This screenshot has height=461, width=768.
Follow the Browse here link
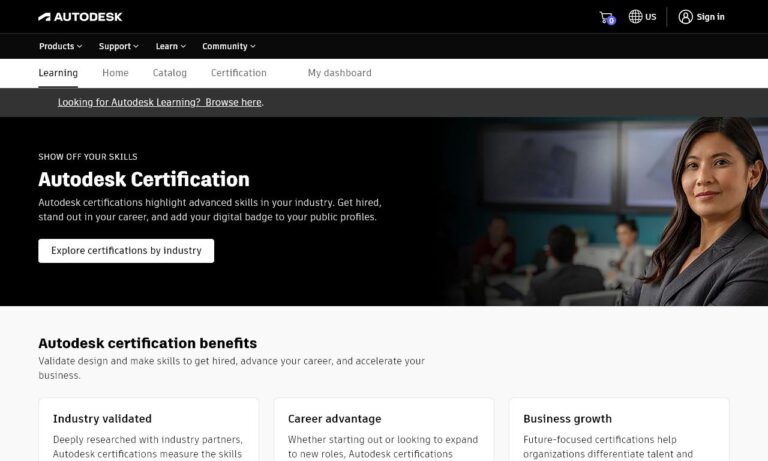click(x=233, y=102)
